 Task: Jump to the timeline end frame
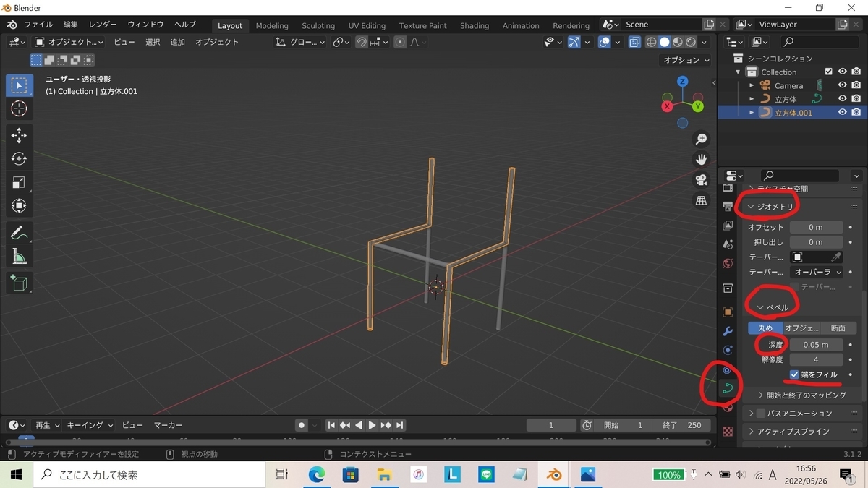tap(399, 425)
